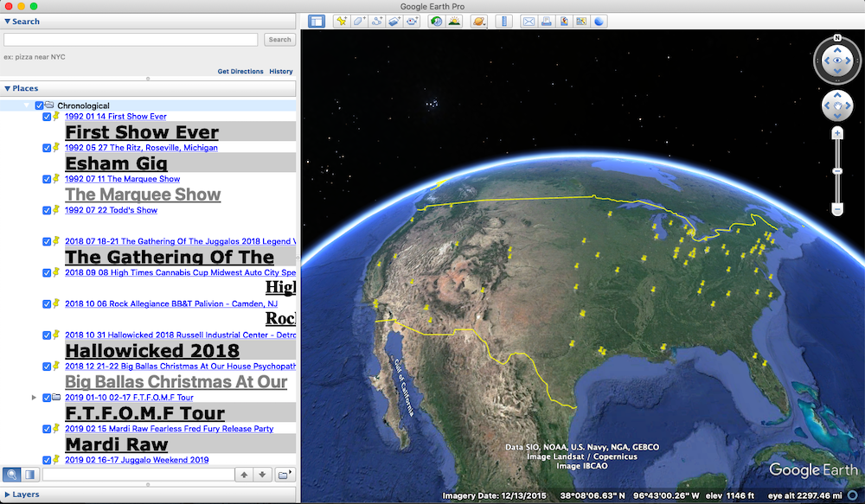Screen dimensions: 865x504
Task: Uncheck Rock Allegiance Camden placemark
Action: pos(47,303)
